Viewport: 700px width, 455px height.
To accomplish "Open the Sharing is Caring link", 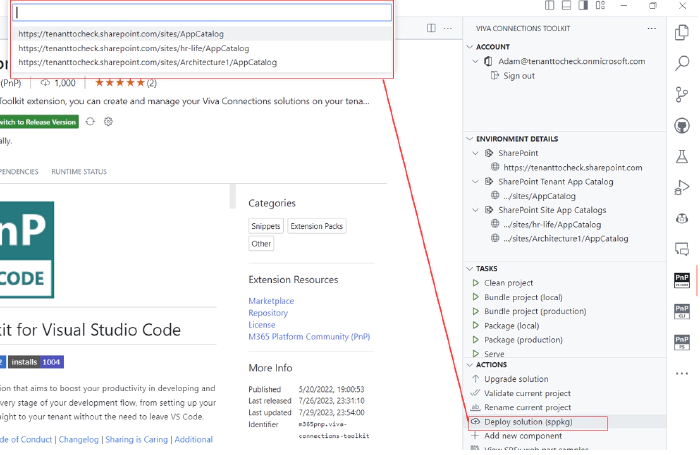I will click(x=137, y=439).
